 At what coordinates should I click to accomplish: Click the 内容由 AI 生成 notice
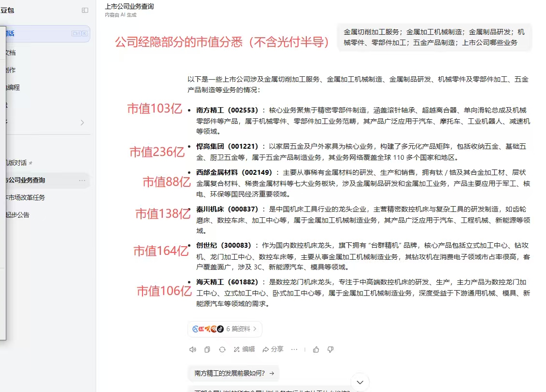click(120, 15)
